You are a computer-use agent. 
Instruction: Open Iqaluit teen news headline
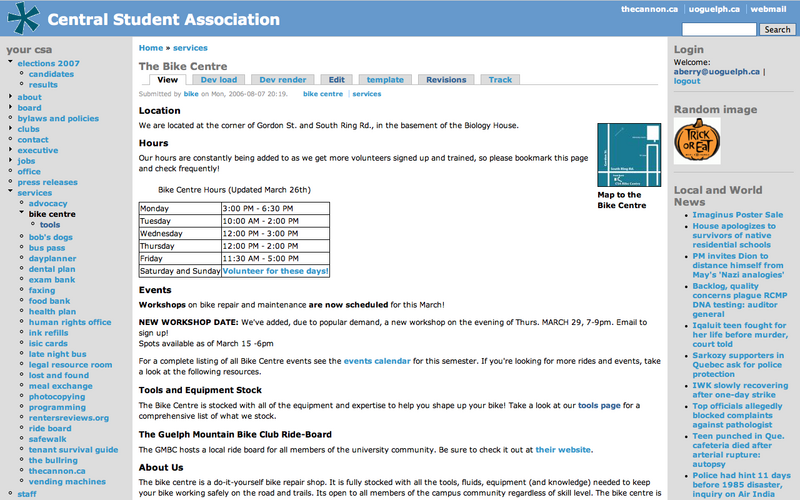(x=740, y=335)
